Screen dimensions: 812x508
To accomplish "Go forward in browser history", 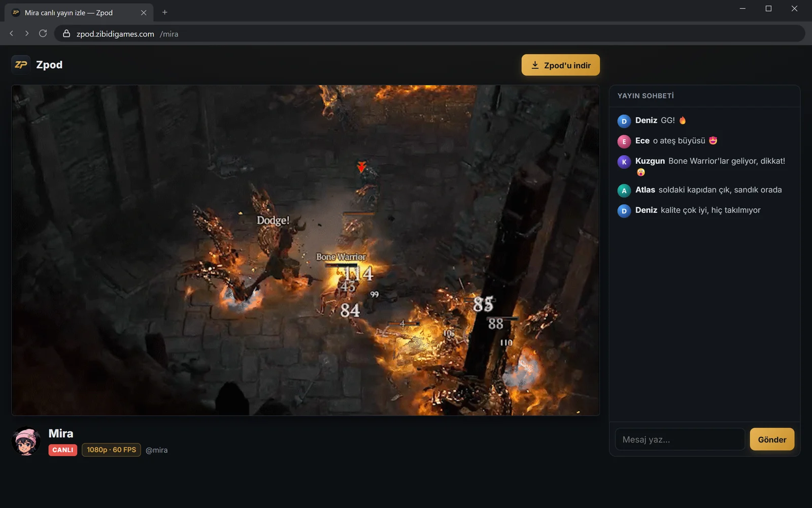I will click(27, 34).
